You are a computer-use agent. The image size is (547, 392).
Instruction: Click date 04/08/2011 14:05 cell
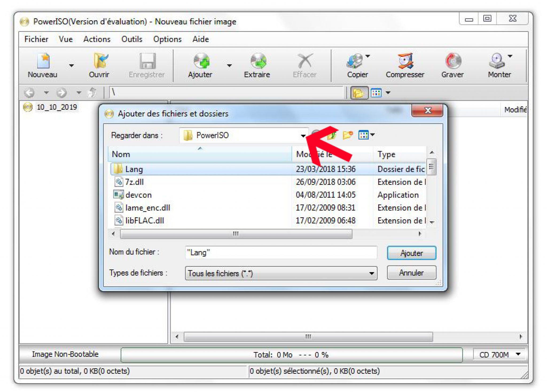point(326,195)
